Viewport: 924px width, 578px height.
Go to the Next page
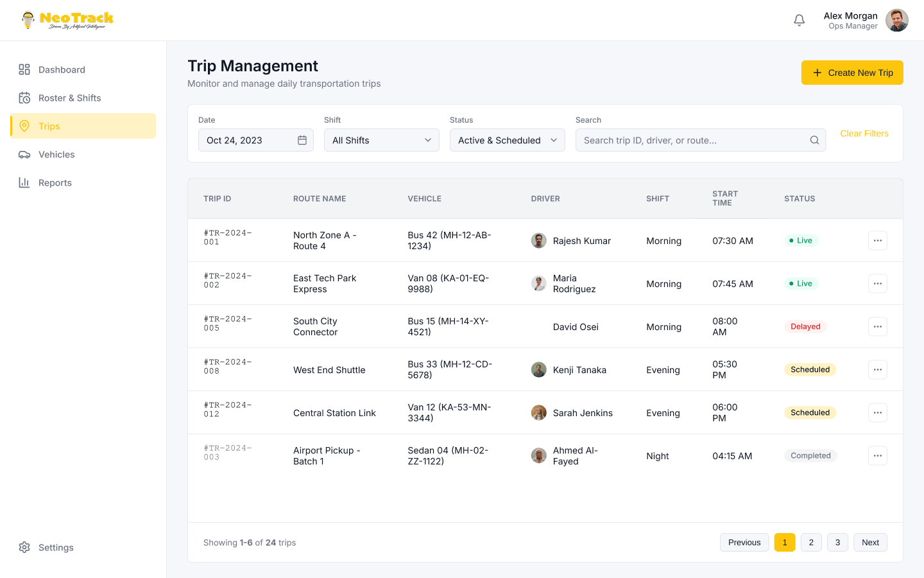click(870, 543)
